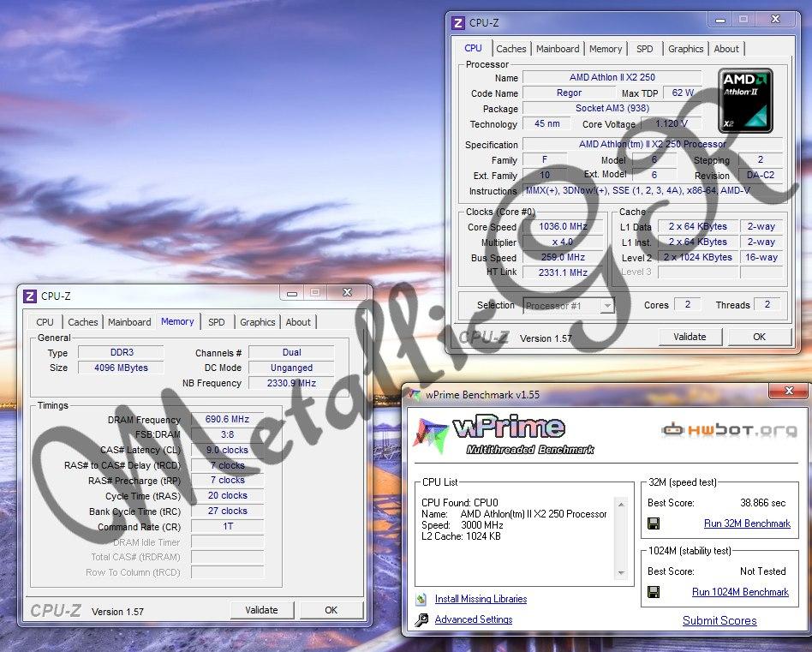Image resolution: width=812 pixels, height=652 pixels.
Task: Click the Core Speed value 1036.0 MHz
Action: click(x=563, y=227)
